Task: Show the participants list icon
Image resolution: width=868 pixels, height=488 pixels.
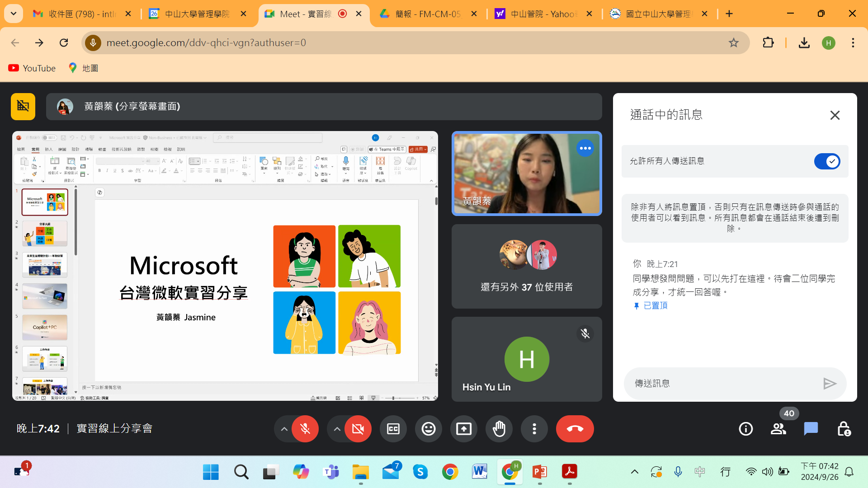Action: coord(778,429)
